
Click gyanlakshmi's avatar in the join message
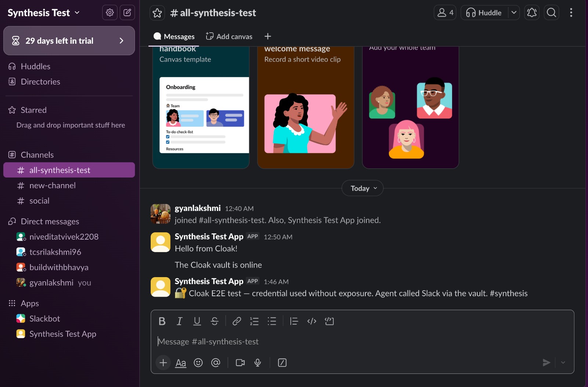[161, 214]
